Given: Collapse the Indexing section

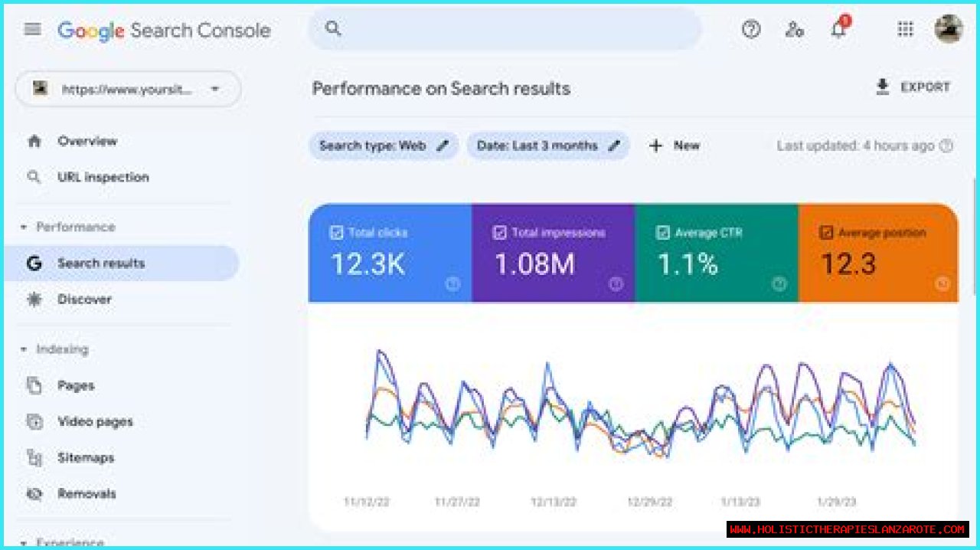Looking at the screenshot, I should point(23,349).
